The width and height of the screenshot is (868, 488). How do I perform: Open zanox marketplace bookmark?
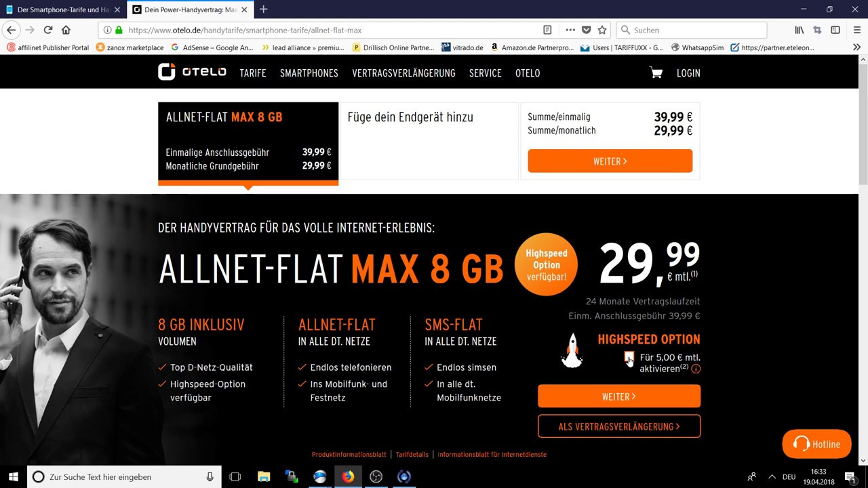point(130,47)
